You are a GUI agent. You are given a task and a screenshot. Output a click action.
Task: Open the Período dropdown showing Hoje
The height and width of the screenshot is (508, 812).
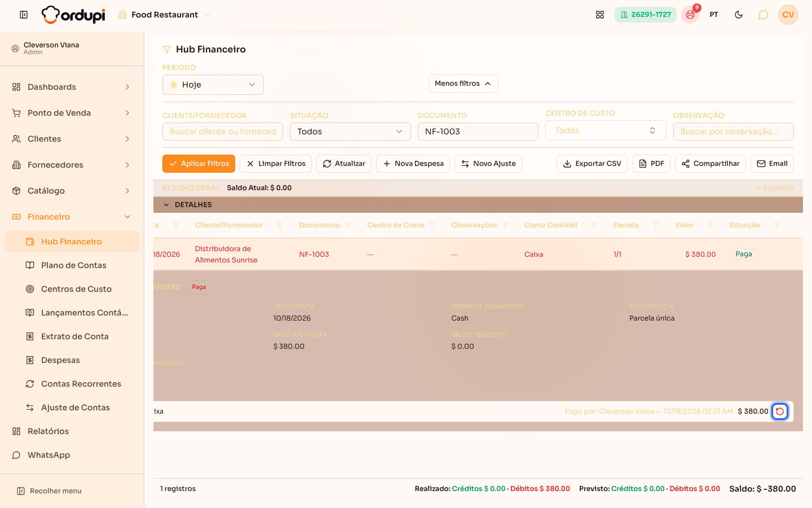[x=213, y=85]
